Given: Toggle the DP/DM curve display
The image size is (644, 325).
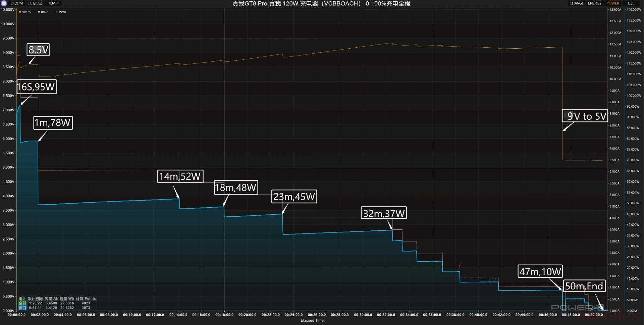Looking at the screenshot, I should tap(17, 3).
